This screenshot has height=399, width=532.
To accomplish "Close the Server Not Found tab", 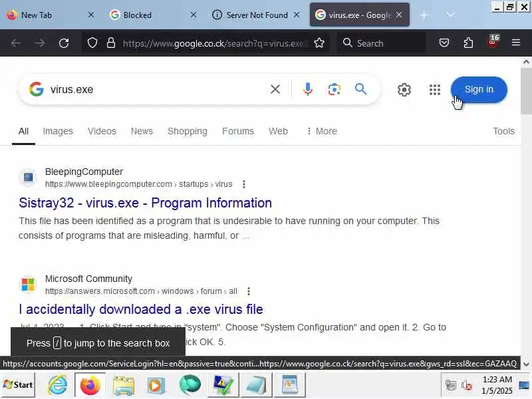I will 296,15.
